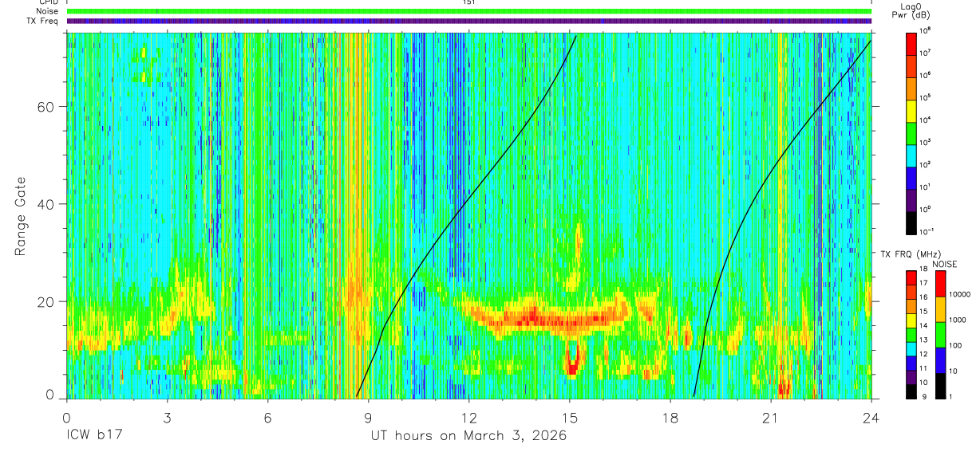Select the yellow segment of the NOISE colorbar

click(940, 309)
